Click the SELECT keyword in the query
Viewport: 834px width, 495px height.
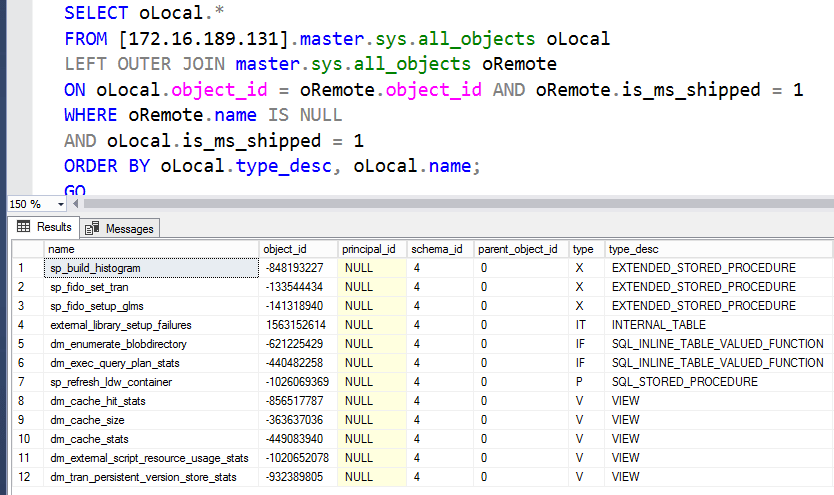coord(96,13)
